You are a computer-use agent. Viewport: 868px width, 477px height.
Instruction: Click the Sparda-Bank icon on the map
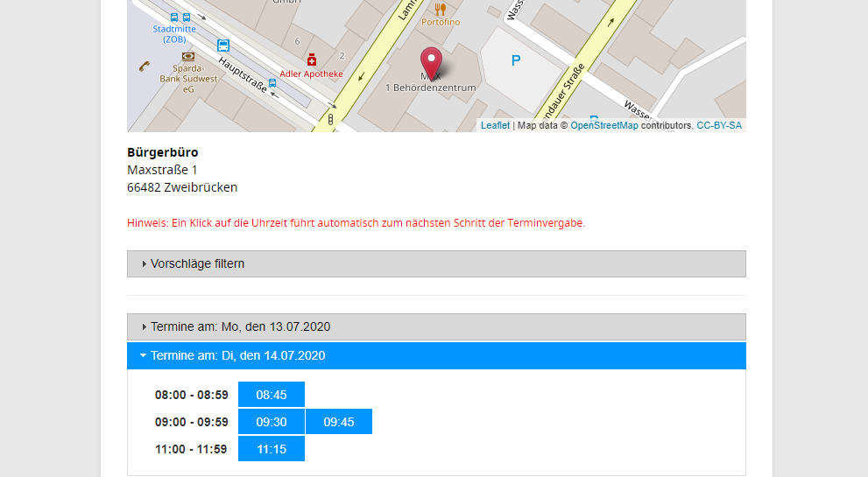(x=187, y=56)
